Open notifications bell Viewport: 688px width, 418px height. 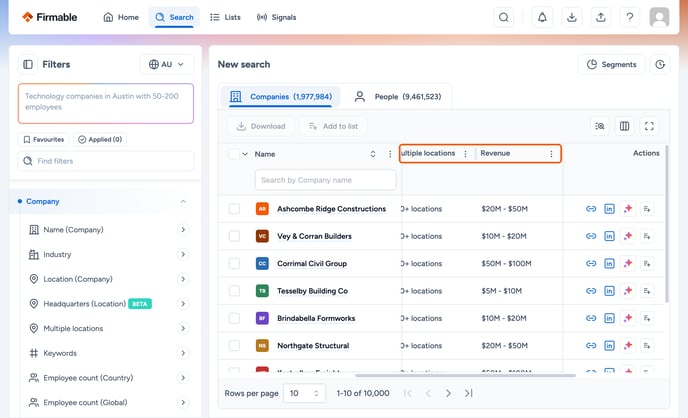[542, 17]
